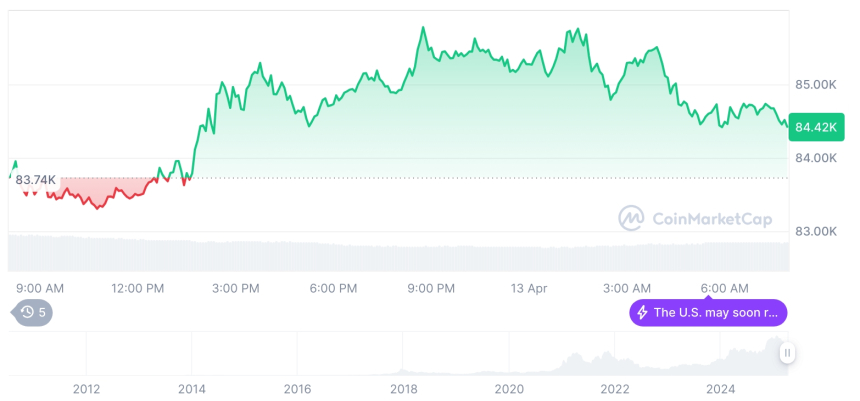Click the 3:00 PM time axis label
Image resolution: width=860 pixels, height=401 pixels.
pyautogui.click(x=236, y=288)
